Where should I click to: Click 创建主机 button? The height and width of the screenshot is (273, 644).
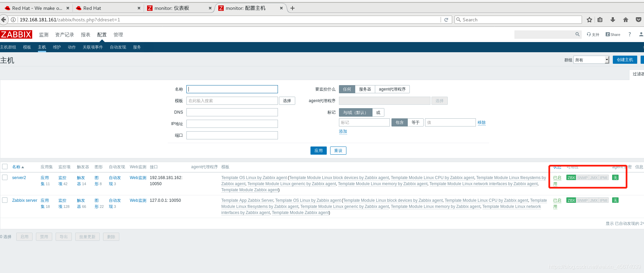click(625, 60)
